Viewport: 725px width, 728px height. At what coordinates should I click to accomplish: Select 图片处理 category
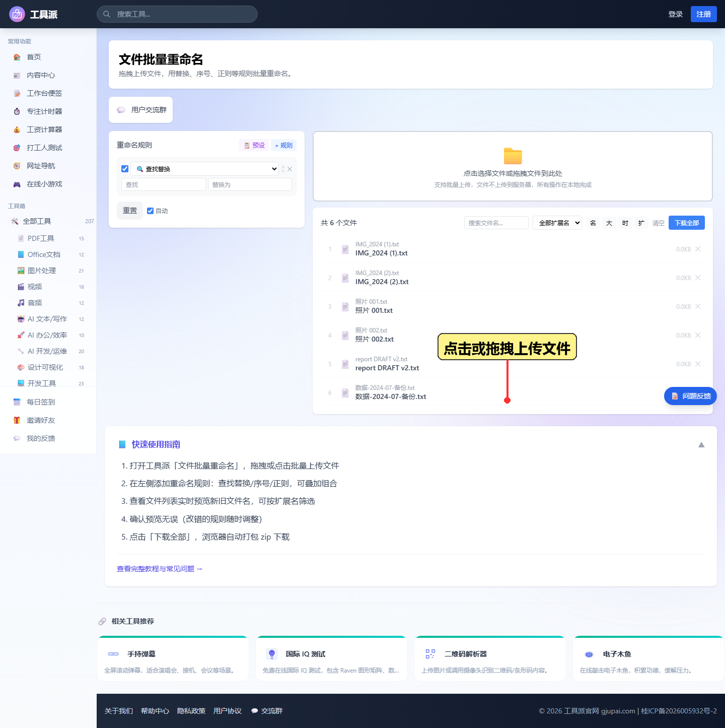click(50, 271)
